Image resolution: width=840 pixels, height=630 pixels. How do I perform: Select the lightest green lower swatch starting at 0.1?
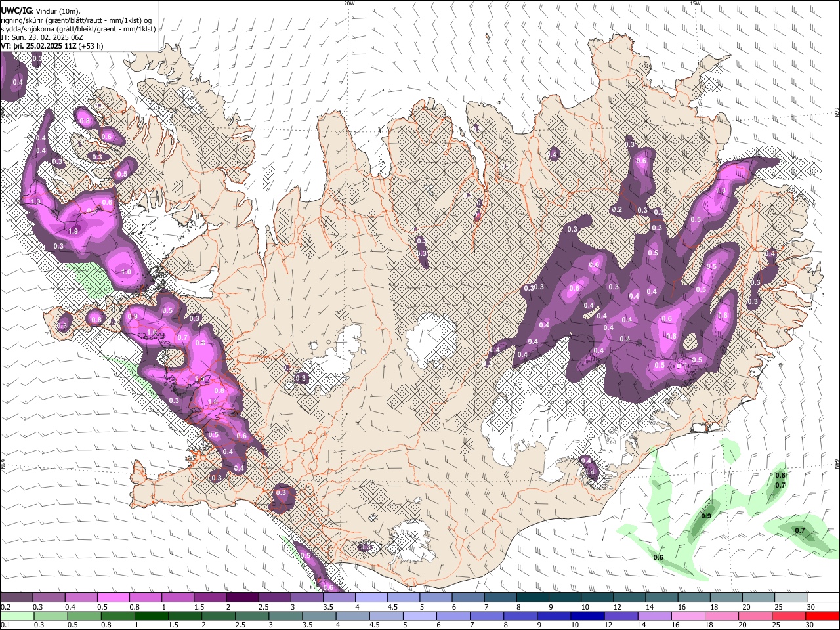(x=16, y=616)
